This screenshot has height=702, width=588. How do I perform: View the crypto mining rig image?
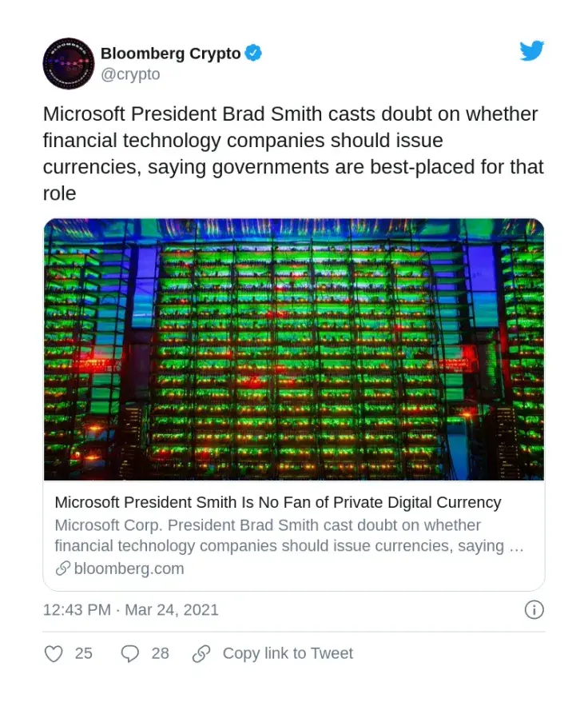point(294,349)
